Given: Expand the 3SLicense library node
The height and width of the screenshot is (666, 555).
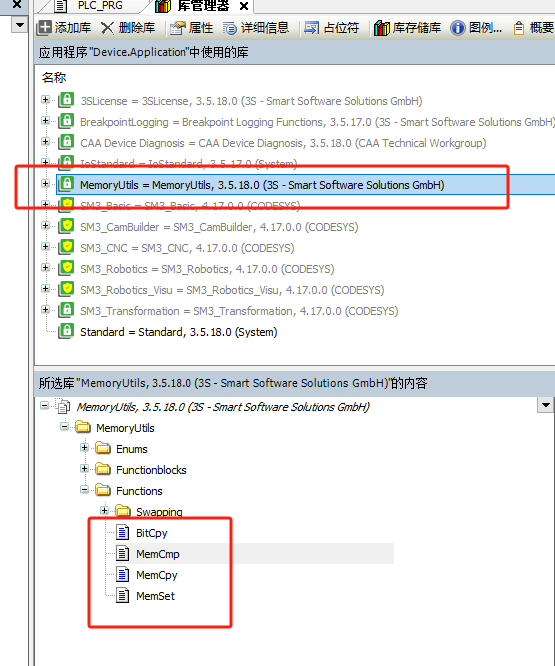Looking at the screenshot, I should [45, 100].
